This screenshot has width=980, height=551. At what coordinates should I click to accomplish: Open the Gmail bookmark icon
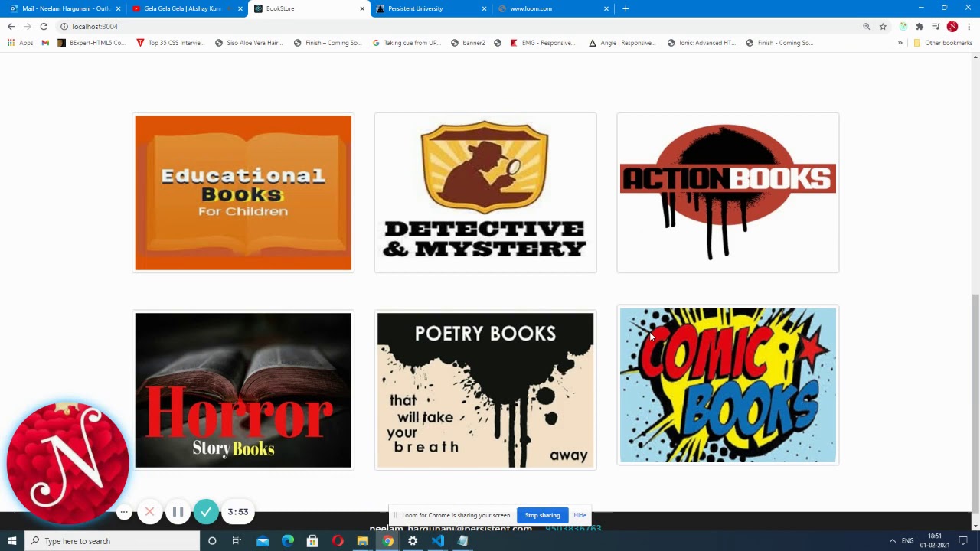[x=45, y=43]
